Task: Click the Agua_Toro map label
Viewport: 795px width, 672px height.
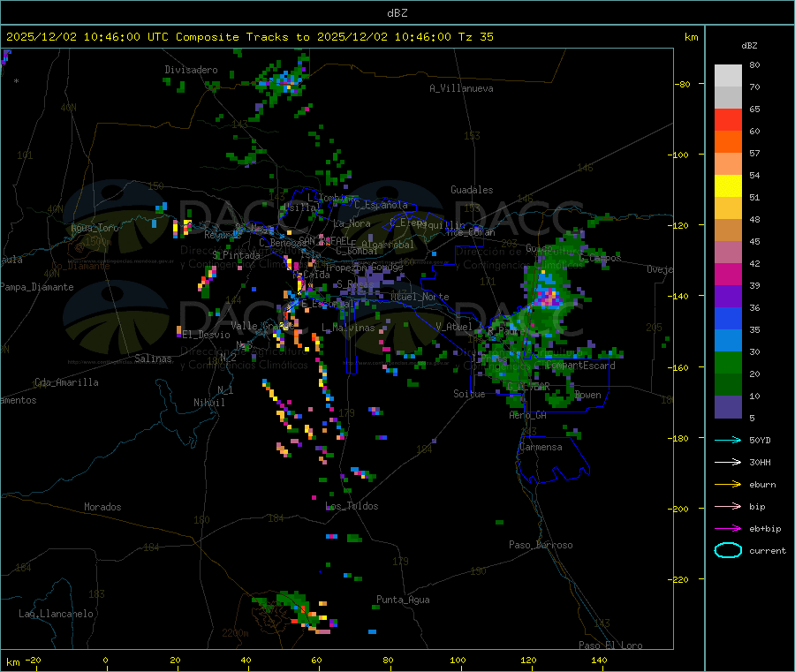Action: [95, 228]
